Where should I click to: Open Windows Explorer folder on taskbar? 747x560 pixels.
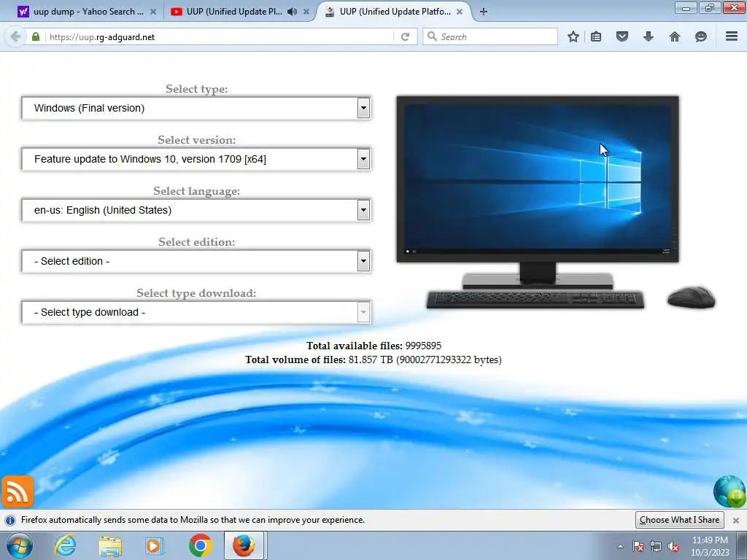tap(110, 546)
